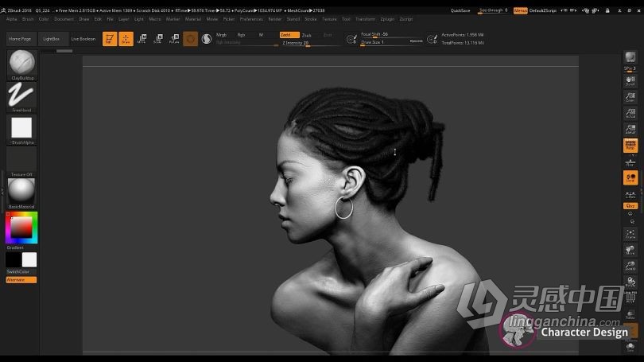This screenshot has width=644, height=362.
Task: Open the Texture Off slot
Action: 21,162
